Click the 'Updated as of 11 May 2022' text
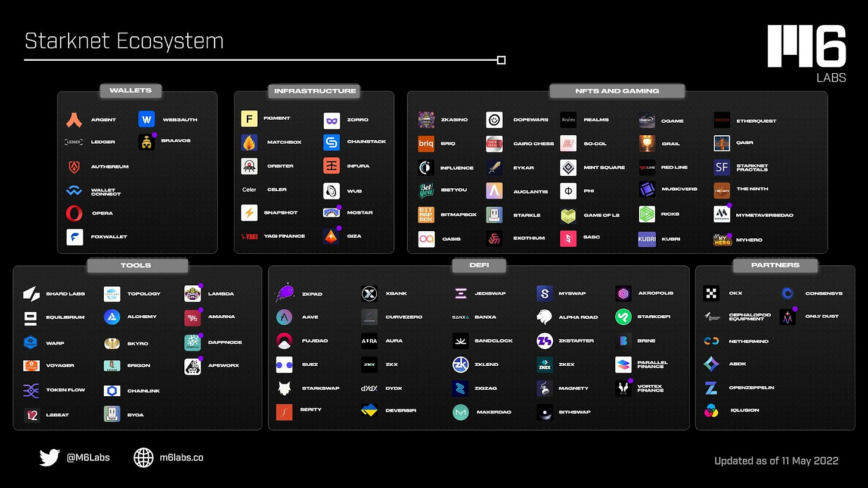The image size is (868, 488). [x=777, y=461]
